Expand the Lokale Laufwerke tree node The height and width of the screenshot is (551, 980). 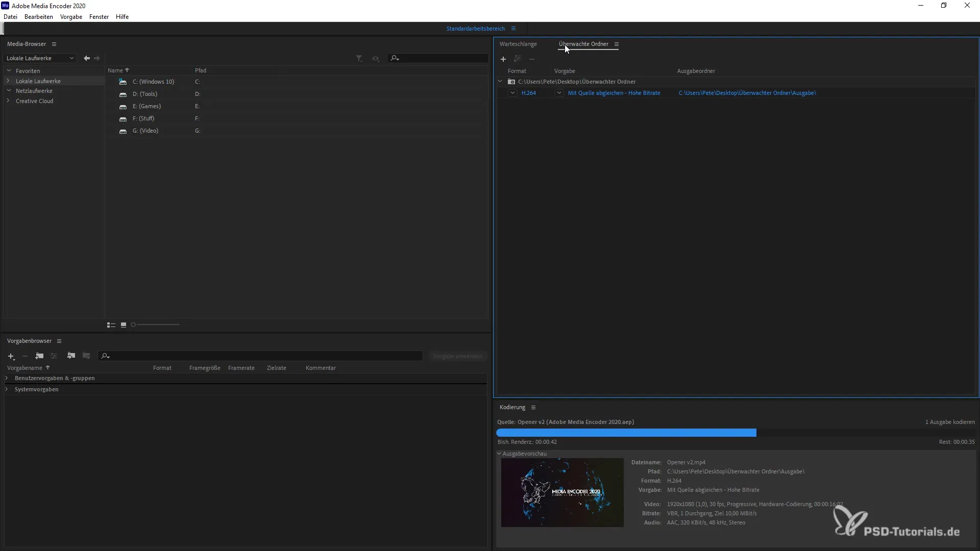tap(9, 81)
